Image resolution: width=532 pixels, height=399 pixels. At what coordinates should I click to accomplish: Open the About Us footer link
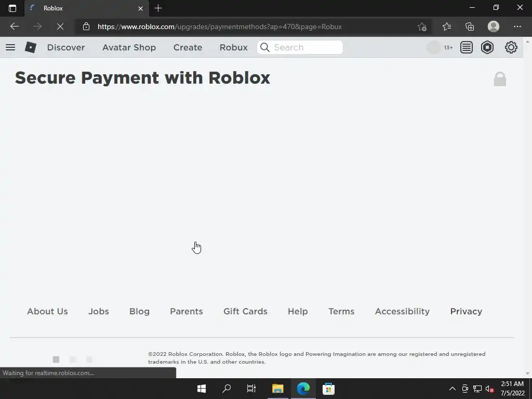click(47, 311)
